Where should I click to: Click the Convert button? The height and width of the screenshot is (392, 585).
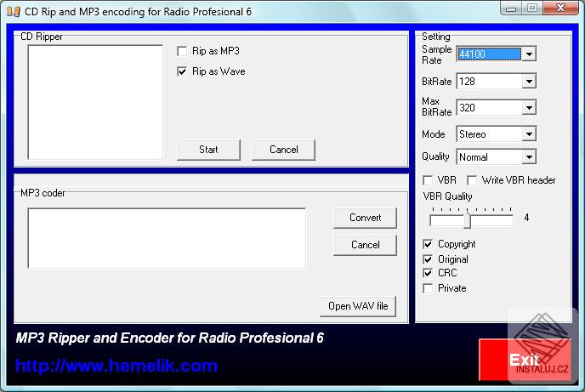(365, 218)
